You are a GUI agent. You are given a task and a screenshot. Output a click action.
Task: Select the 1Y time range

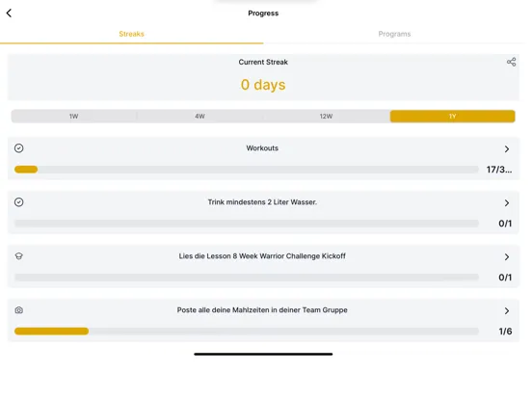pos(453,117)
